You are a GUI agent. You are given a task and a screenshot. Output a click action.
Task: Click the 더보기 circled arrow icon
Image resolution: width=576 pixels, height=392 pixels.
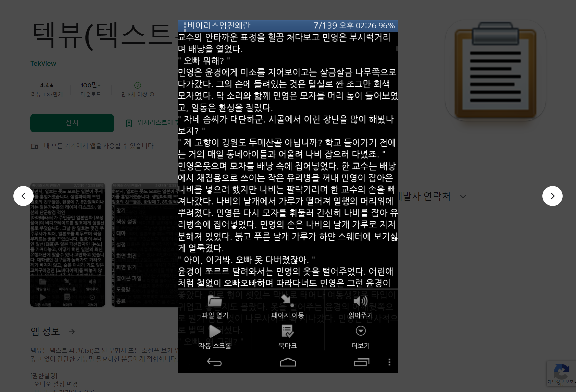point(361,331)
